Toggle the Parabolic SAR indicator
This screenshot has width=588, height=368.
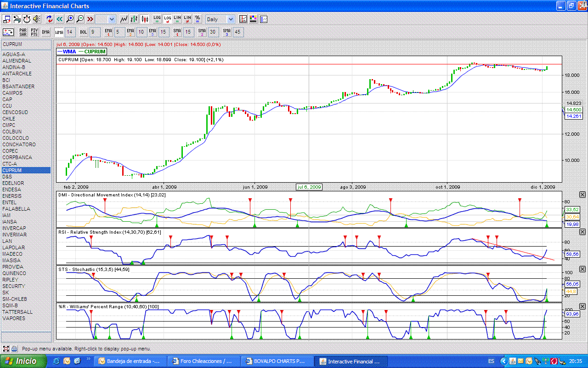point(23,32)
